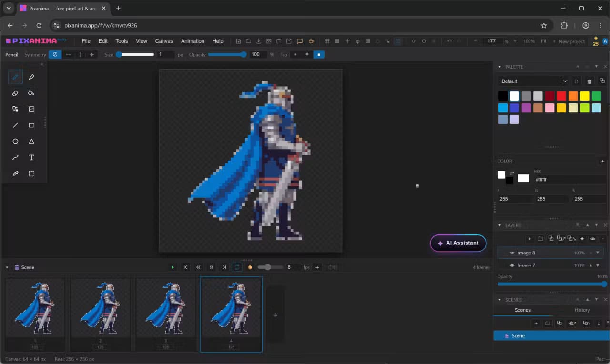This screenshot has height=364, width=610.
Task: Select the Scene row in Scenes panel
Action: tap(551, 336)
